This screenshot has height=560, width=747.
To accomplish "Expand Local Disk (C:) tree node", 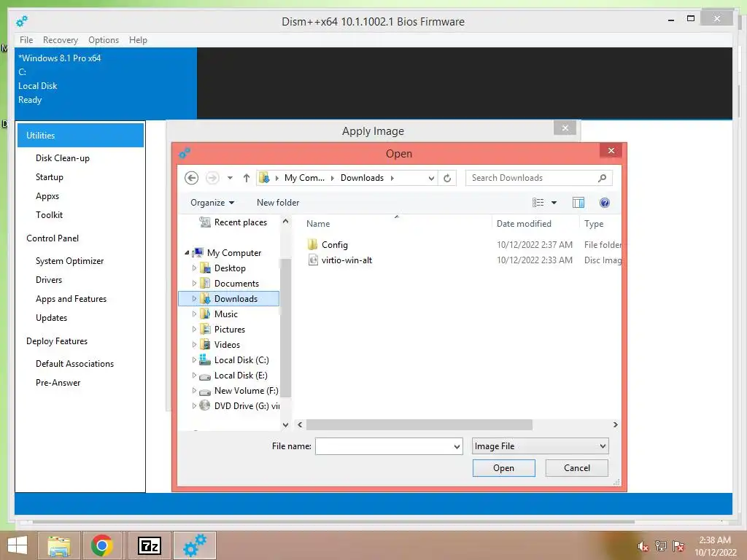I will (194, 360).
